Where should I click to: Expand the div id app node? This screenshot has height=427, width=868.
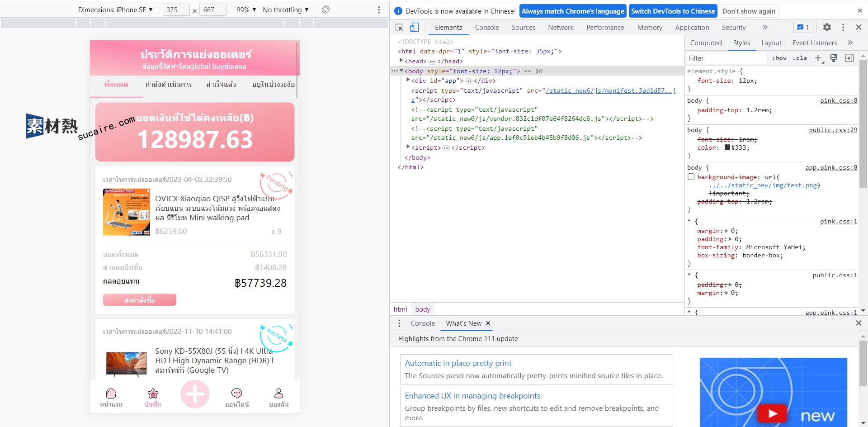coord(408,80)
